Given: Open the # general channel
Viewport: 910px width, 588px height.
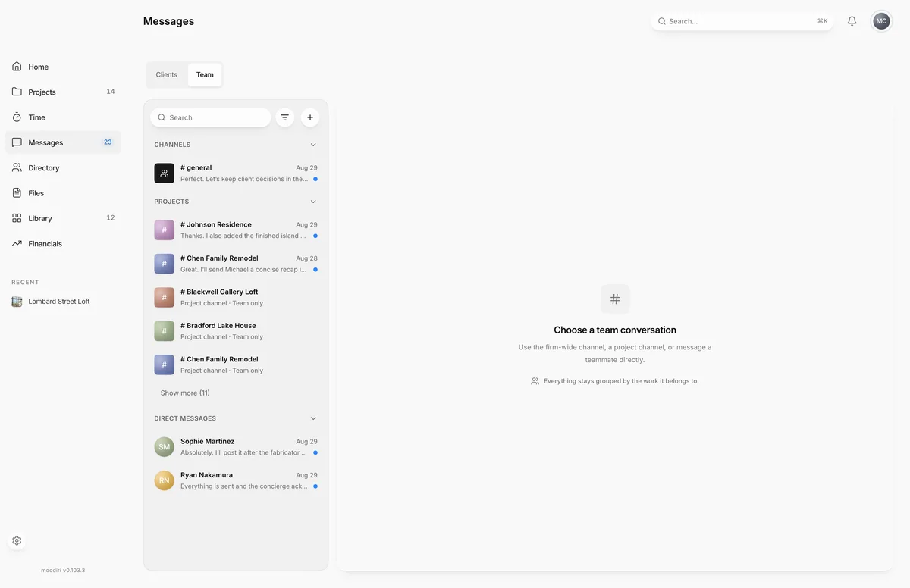Looking at the screenshot, I should pos(236,174).
